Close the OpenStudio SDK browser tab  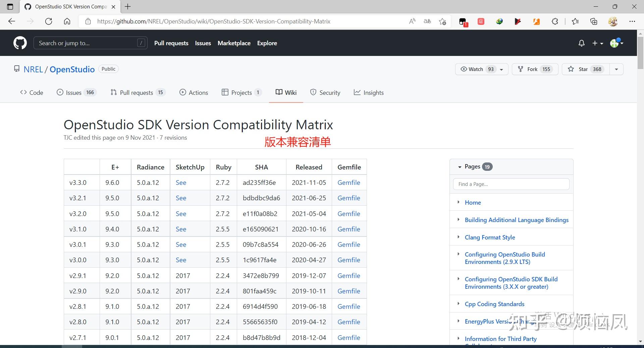(x=113, y=7)
